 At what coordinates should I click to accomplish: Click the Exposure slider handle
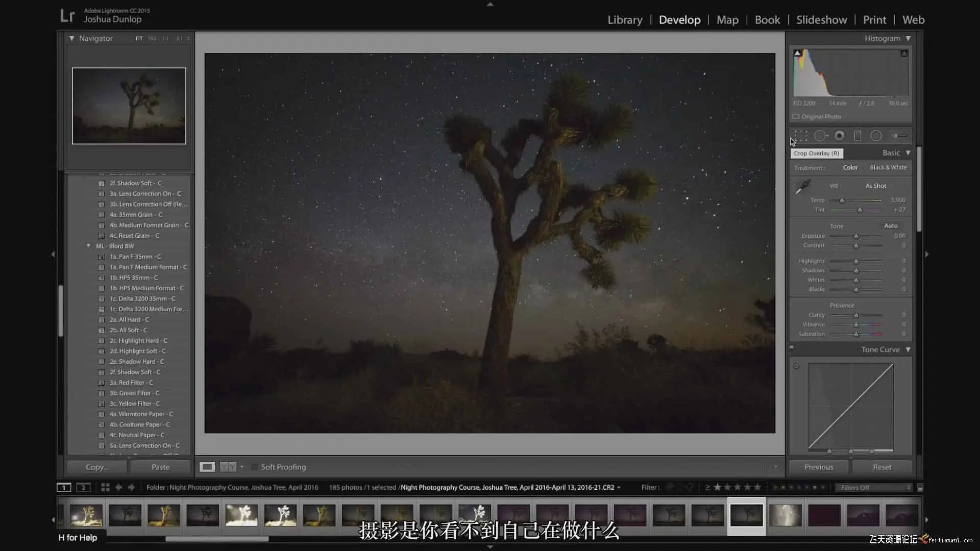856,236
